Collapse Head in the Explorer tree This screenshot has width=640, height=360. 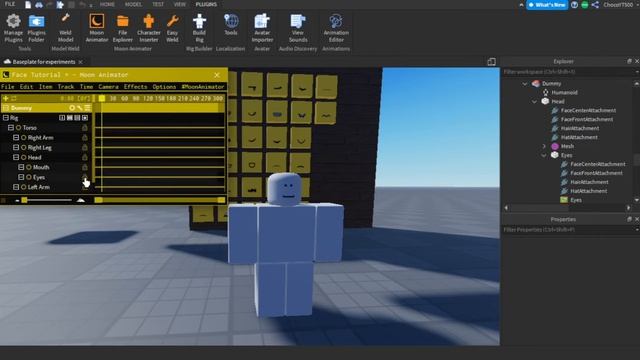[534, 101]
